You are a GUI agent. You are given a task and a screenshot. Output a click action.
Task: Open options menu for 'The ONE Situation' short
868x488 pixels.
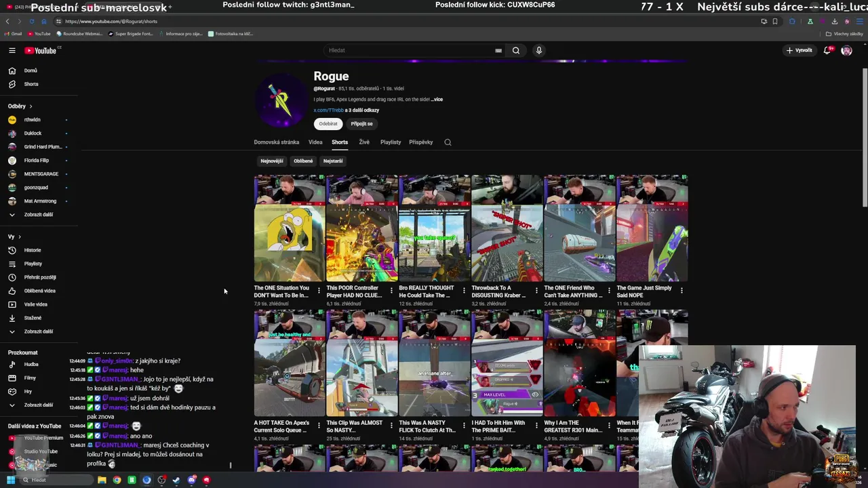[x=319, y=291]
